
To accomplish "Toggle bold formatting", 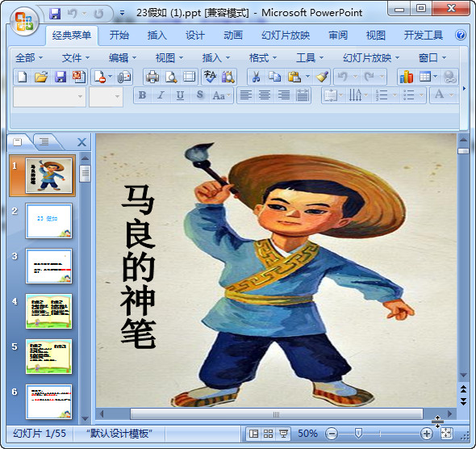I will point(142,95).
